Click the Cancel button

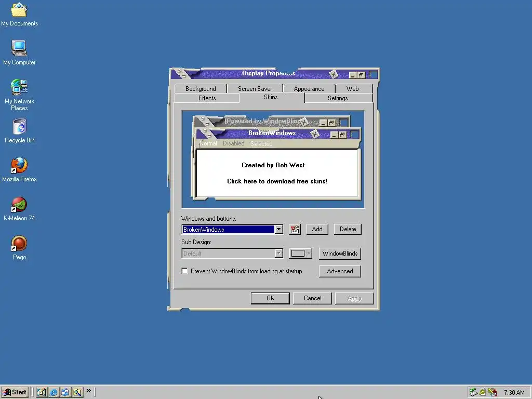tap(312, 298)
